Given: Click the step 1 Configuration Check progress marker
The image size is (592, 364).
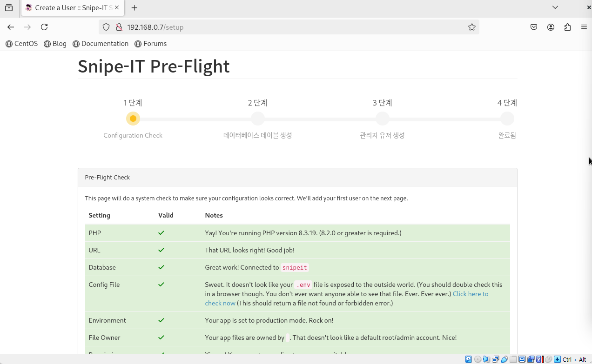Looking at the screenshot, I should point(133,119).
